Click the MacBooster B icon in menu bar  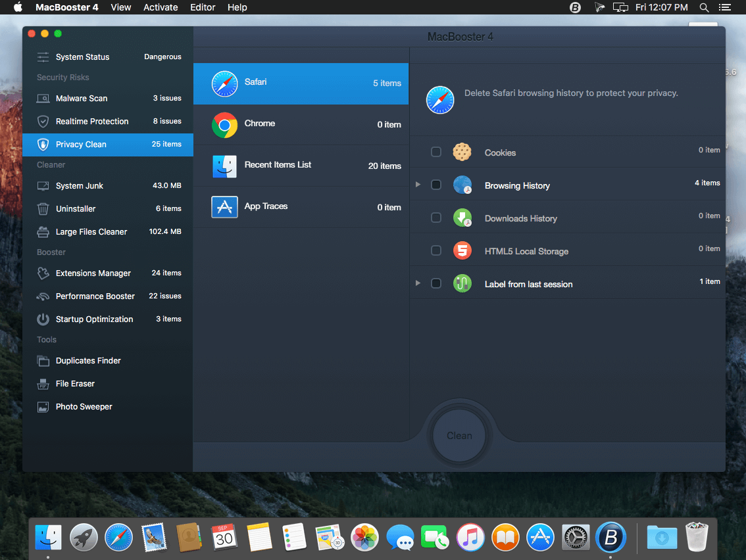pyautogui.click(x=575, y=7)
